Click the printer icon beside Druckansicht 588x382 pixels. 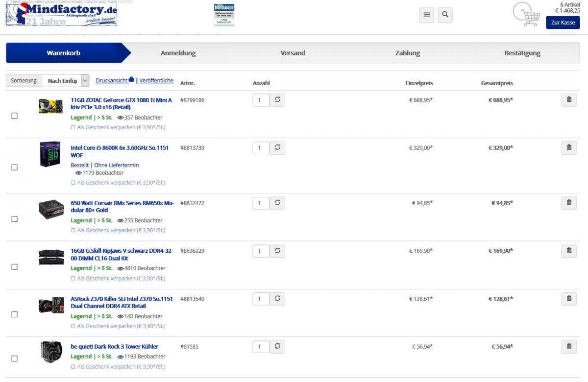[x=131, y=80]
